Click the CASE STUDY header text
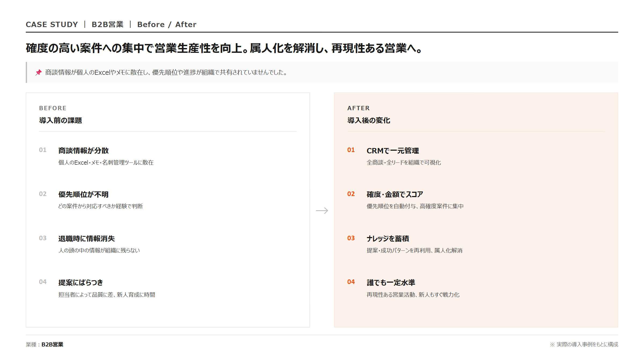The width and height of the screenshot is (644, 362). [52, 24]
